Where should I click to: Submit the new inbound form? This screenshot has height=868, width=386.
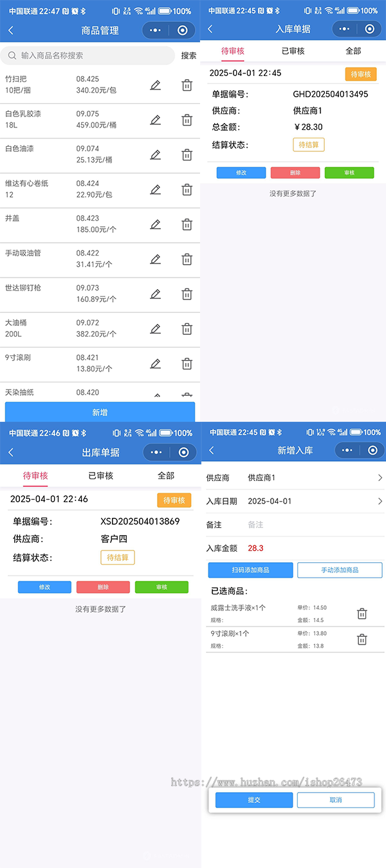(254, 800)
